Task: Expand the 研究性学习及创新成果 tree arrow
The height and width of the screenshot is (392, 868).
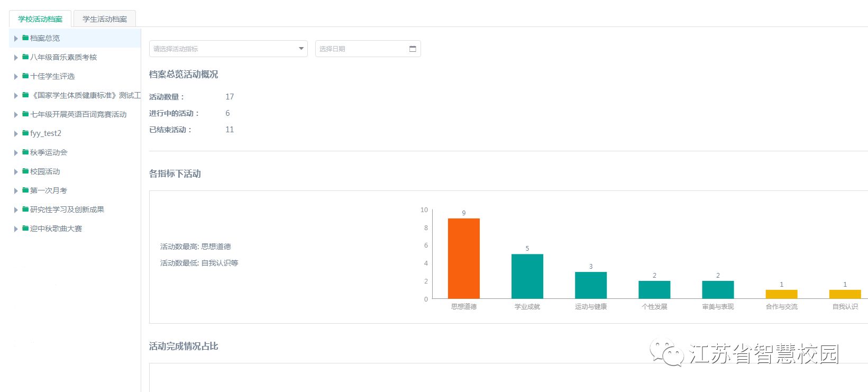Action: (16, 210)
